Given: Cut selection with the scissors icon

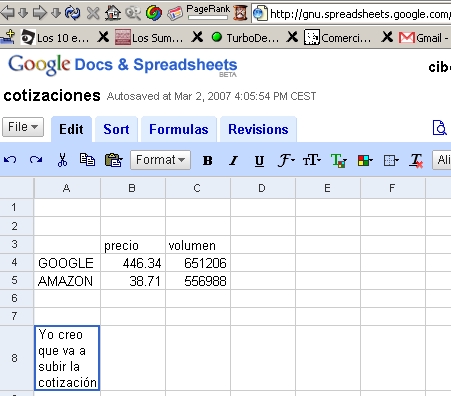Looking at the screenshot, I should [x=62, y=160].
